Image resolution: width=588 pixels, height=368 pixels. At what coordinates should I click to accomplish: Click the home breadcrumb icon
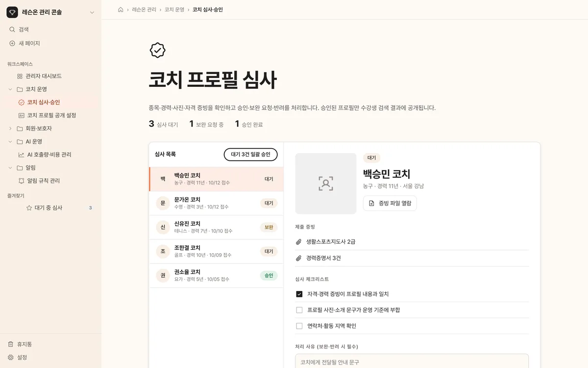tap(121, 9)
